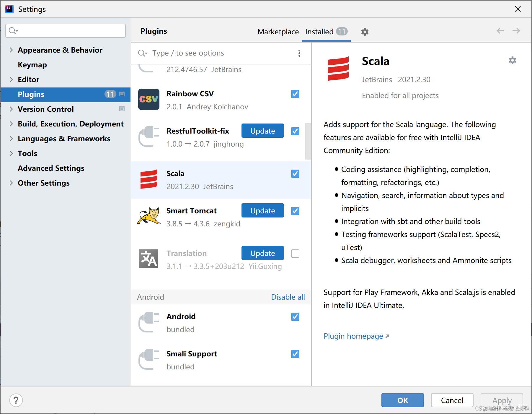Focus the settings search field
This screenshot has width=532, height=414.
click(66, 31)
